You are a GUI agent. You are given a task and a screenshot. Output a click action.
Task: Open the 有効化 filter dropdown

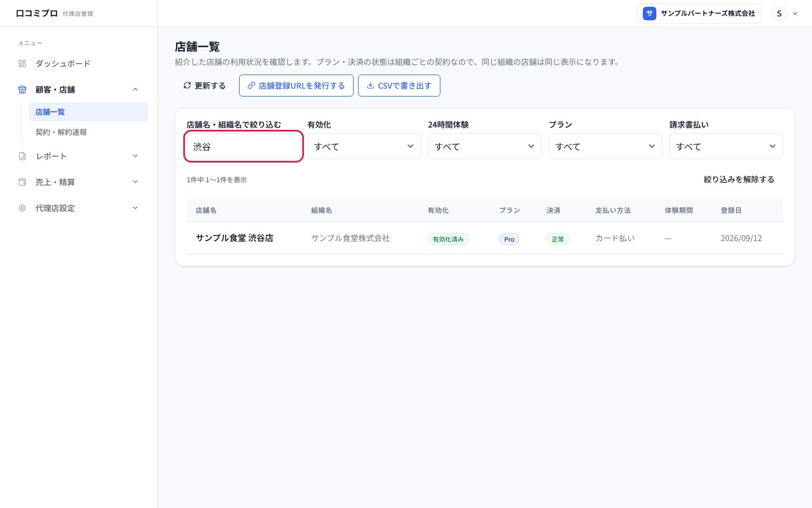pos(364,146)
